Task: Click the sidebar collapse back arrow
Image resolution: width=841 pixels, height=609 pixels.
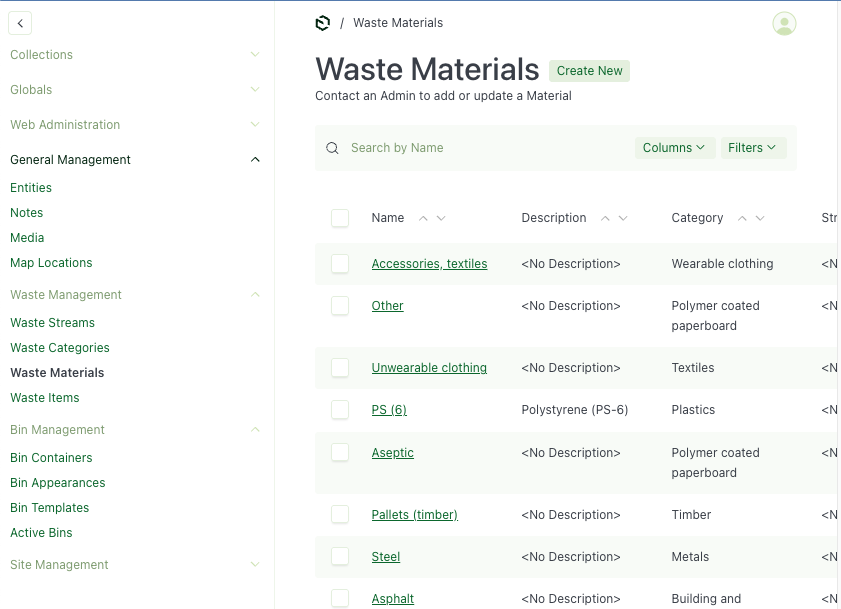Action: (20, 23)
